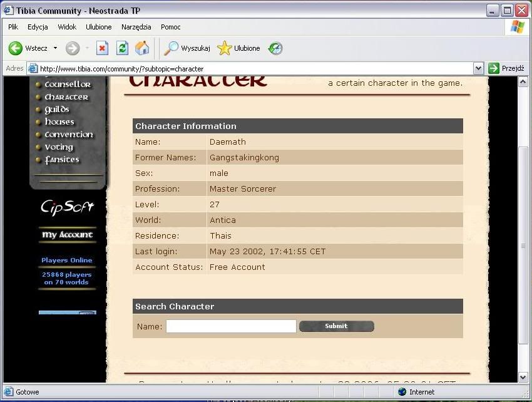
Task: Click the Search Character header
Action: point(297,306)
